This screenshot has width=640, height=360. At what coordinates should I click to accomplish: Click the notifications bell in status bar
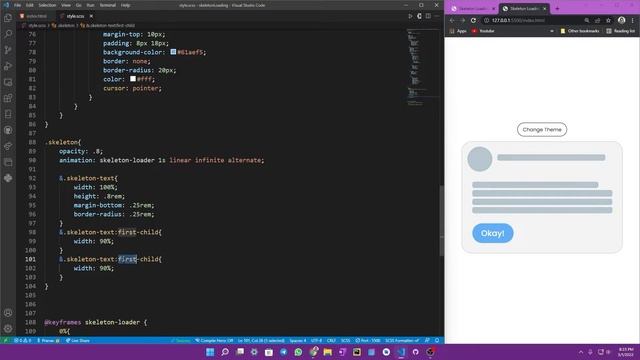[437, 340]
